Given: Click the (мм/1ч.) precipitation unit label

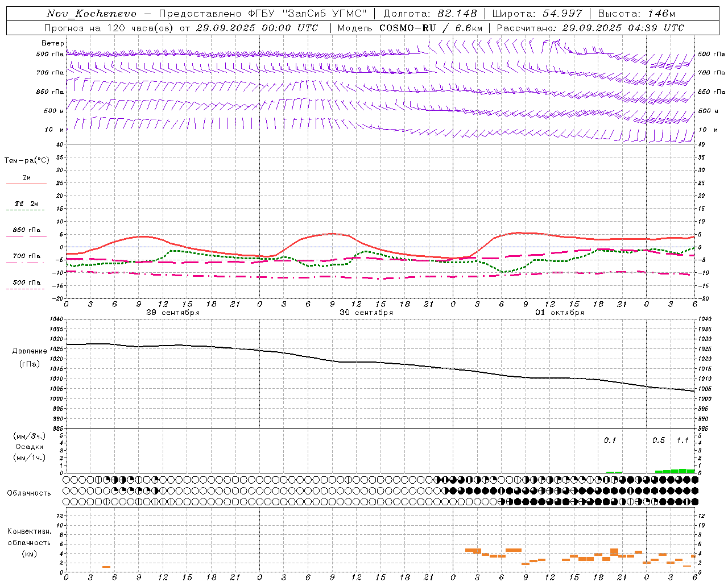Looking at the screenshot, I should (30, 458).
